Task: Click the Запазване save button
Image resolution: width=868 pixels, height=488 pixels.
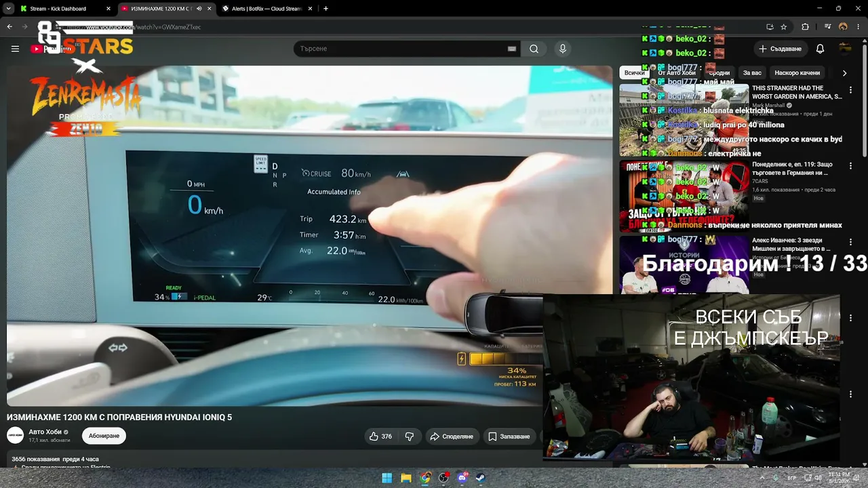Action: click(509, 436)
